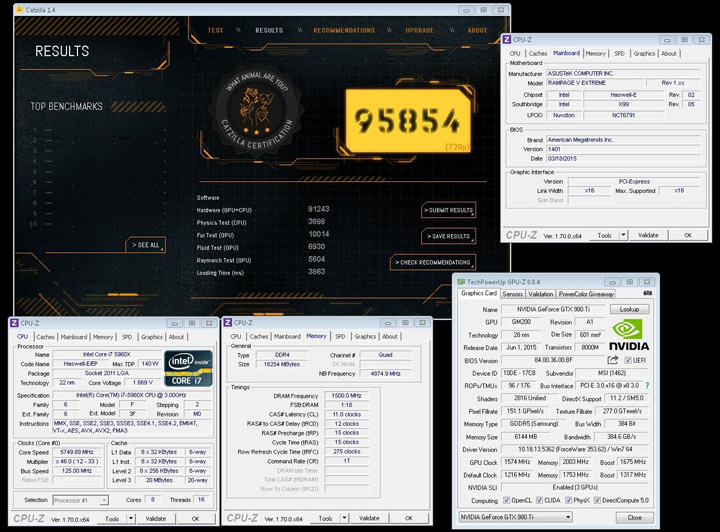
Task: Click the Core Voltage value 1.669 V
Action: [142, 383]
